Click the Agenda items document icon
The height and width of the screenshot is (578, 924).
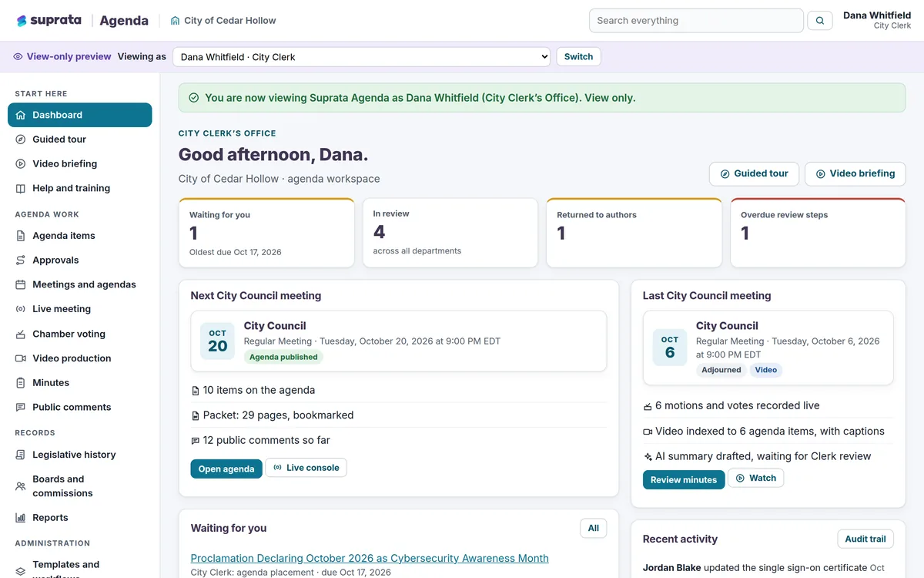[x=21, y=236]
